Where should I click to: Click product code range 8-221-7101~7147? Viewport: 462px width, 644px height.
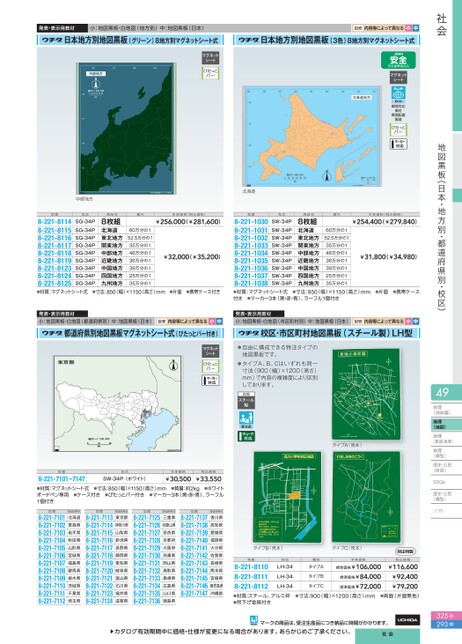tap(62, 479)
